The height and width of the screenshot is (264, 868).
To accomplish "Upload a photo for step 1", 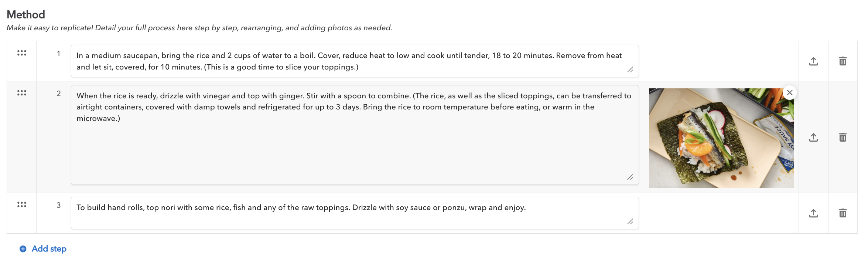I will click(814, 61).
